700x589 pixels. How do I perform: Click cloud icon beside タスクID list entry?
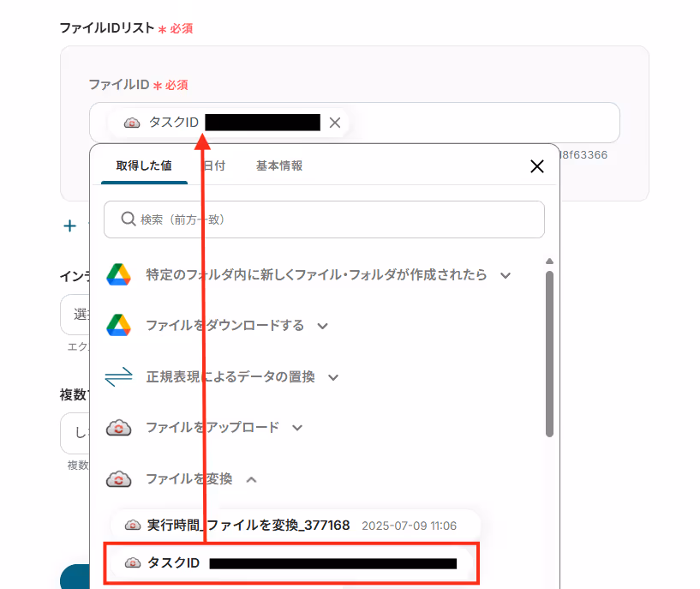pyautogui.click(x=133, y=563)
